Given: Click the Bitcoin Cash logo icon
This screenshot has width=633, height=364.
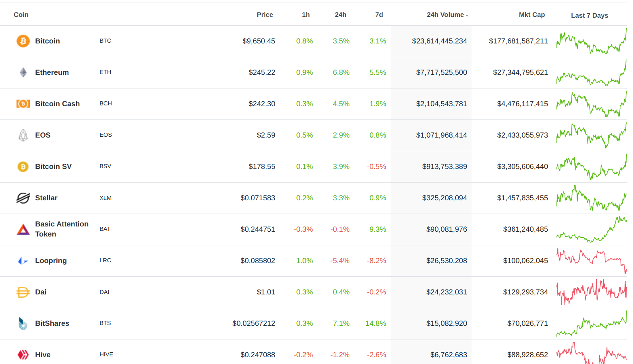Looking at the screenshot, I should point(23,104).
